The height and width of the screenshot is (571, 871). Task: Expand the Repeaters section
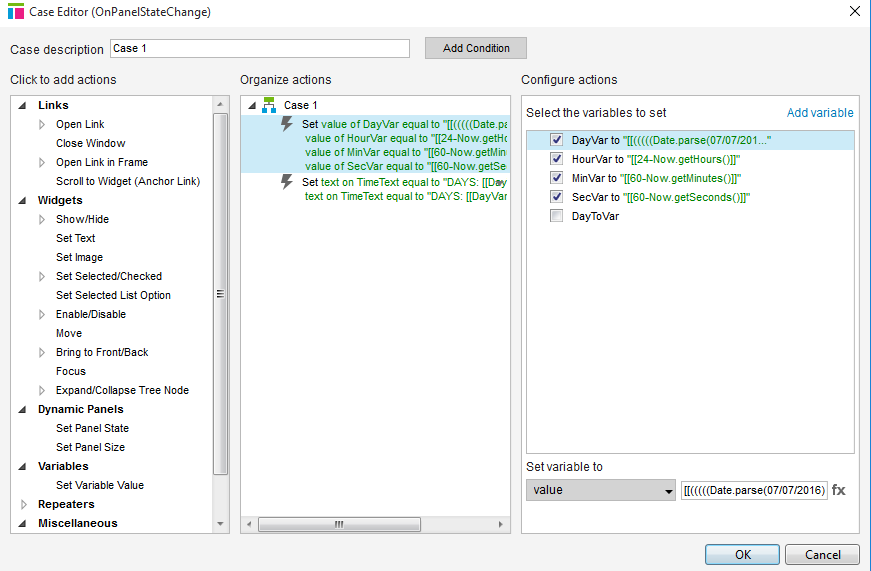[24, 504]
